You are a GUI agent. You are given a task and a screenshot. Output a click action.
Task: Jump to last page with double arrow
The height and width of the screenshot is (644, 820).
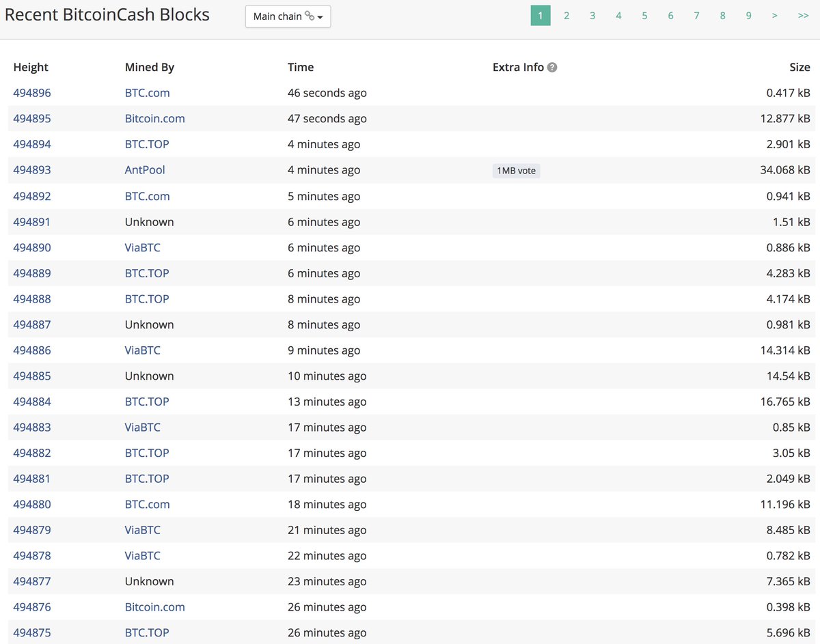click(x=803, y=16)
